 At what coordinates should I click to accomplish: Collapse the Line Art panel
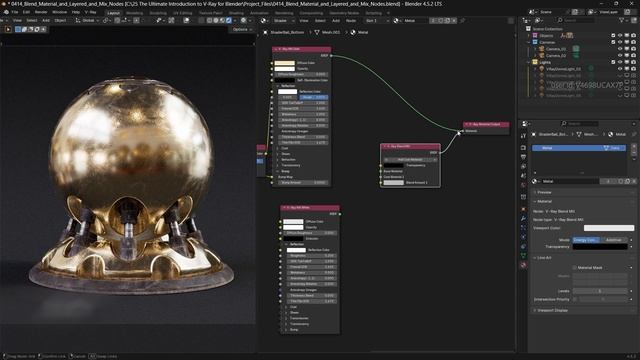[x=544, y=258]
